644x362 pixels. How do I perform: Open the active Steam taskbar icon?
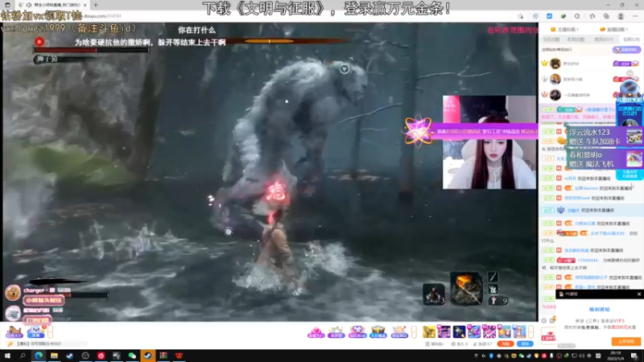[x=147, y=356]
